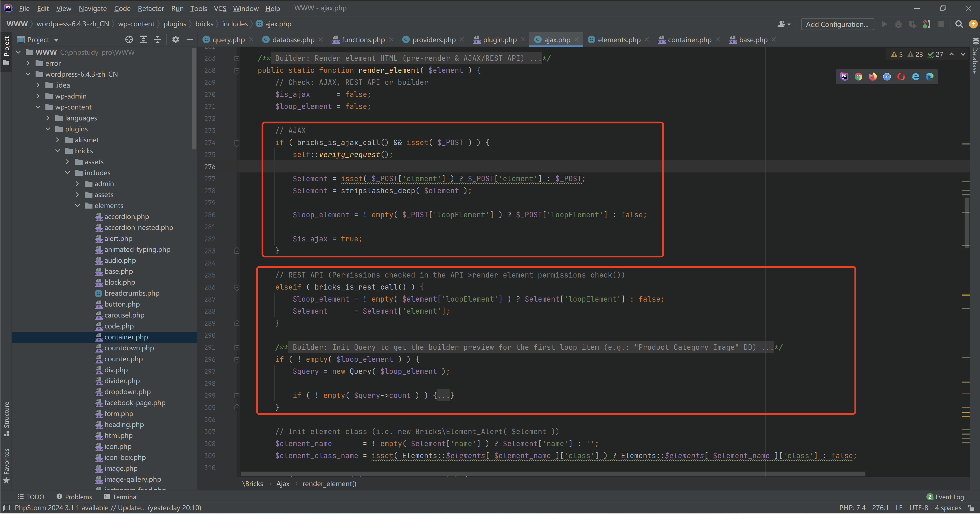Image resolution: width=980 pixels, height=514 pixels.
Task: Open built-in PhpStorm preview icon
Action: click(x=844, y=76)
